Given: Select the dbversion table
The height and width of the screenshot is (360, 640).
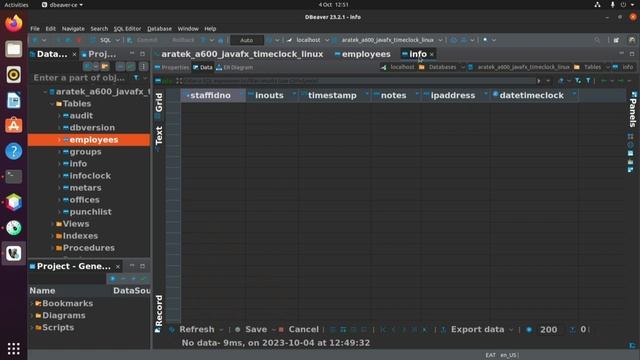Looking at the screenshot, I should pyautogui.click(x=92, y=128).
